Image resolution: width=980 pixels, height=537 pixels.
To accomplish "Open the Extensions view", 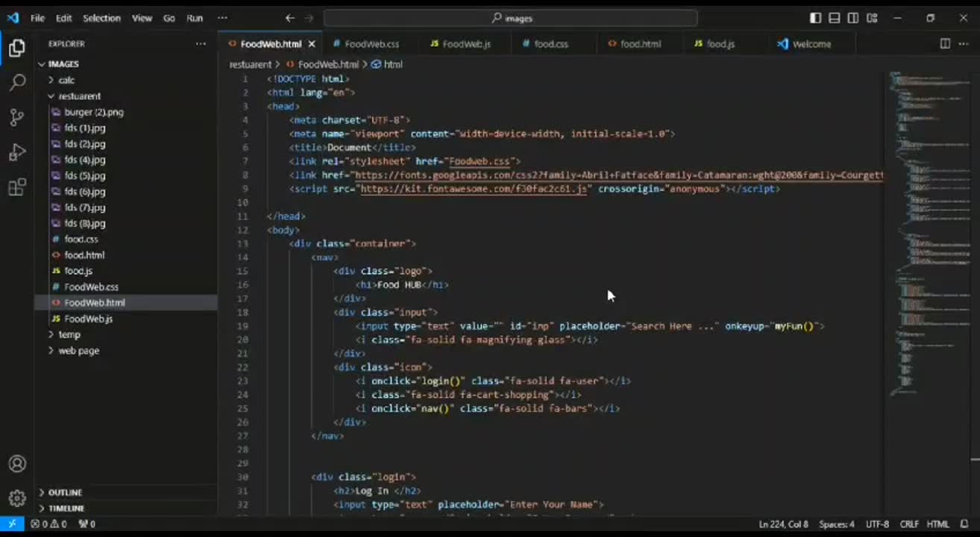I will [x=16, y=187].
